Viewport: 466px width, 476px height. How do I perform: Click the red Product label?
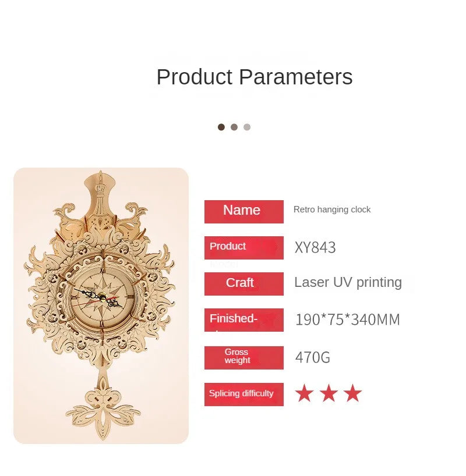(244, 248)
